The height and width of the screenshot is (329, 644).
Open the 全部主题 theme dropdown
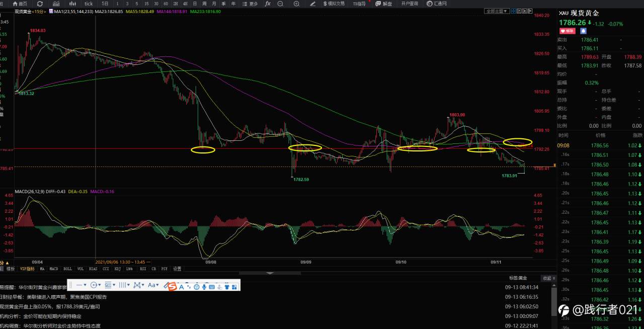pos(497,11)
